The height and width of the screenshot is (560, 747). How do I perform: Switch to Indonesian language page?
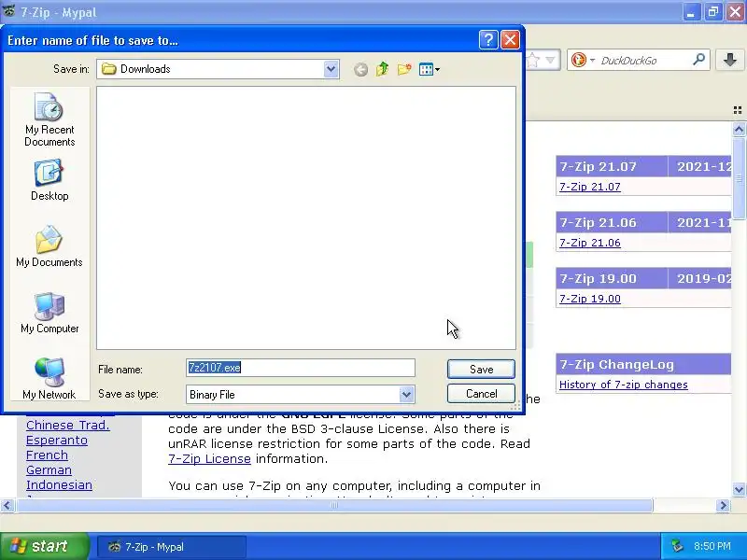59,485
